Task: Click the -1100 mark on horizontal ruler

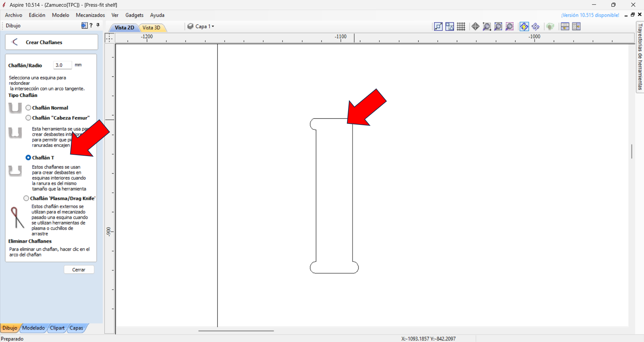Action: point(340,36)
